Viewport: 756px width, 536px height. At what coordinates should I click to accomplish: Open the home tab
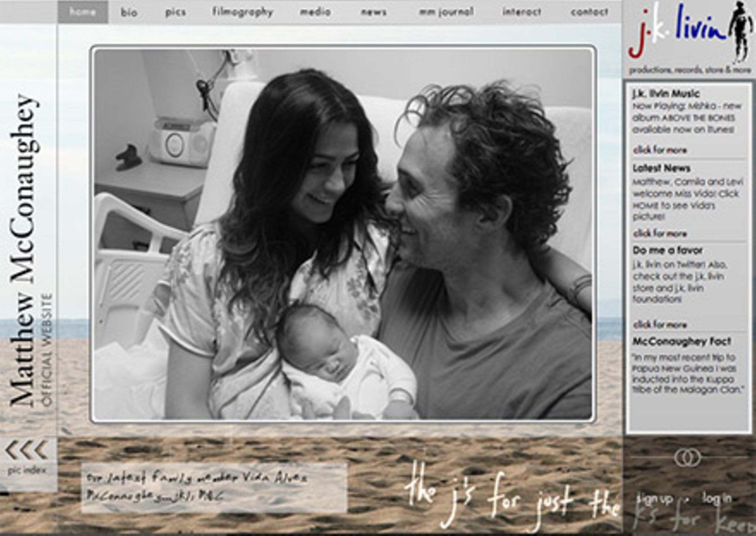tap(83, 12)
